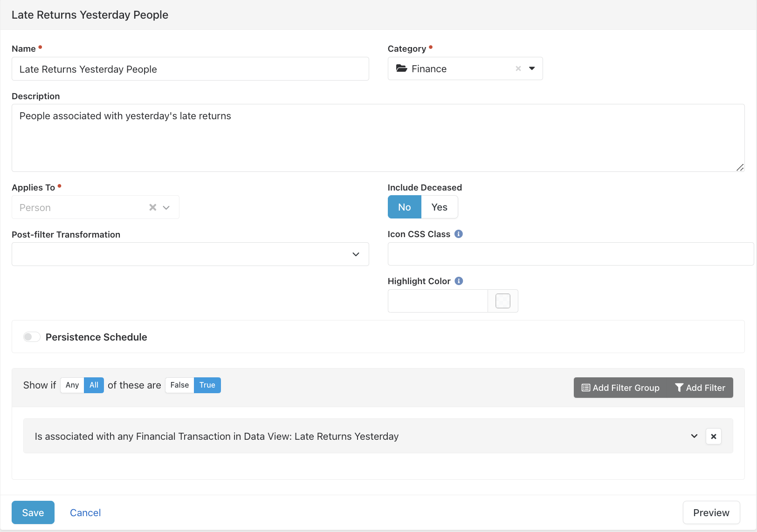Screen dimensions: 757x532
Task: Click the Description resize handle
Action: point(740,167)
